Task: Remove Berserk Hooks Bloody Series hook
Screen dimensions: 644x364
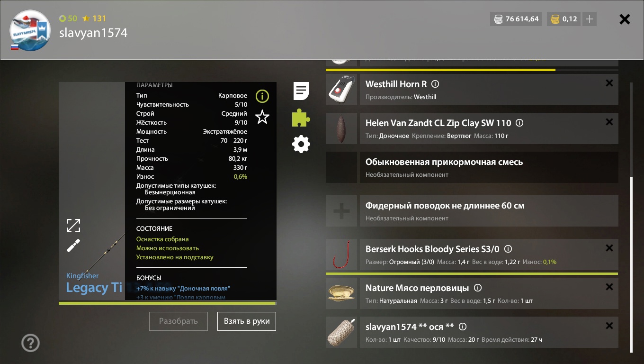Action: point(609,248)
